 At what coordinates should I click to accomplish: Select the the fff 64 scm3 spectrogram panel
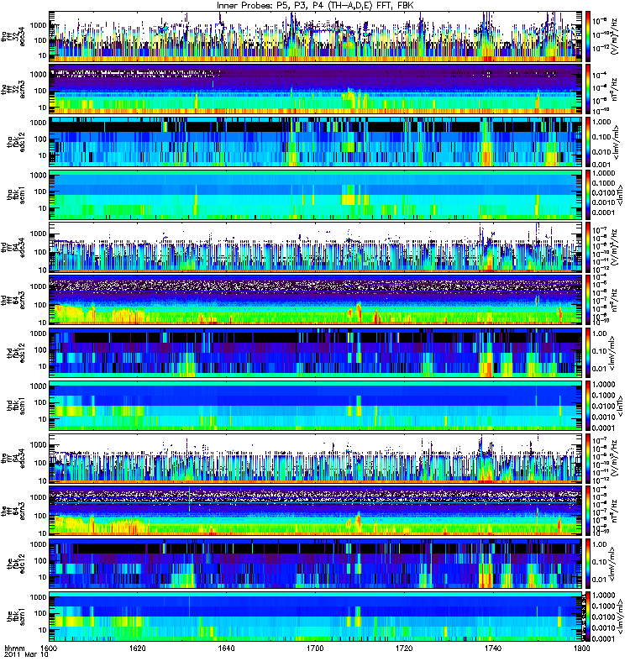point(316,511)
